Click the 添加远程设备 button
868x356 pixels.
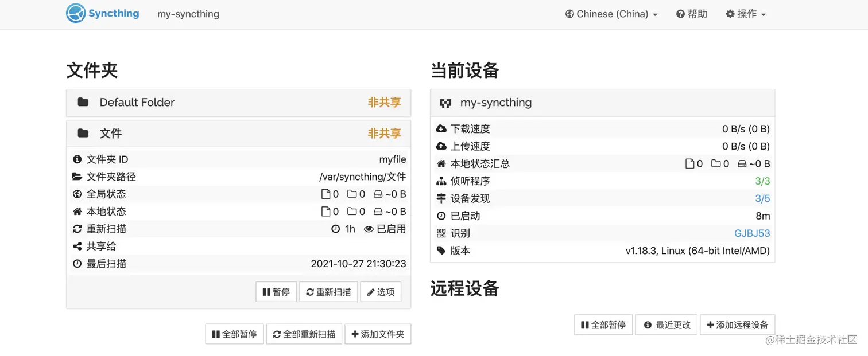(x=738, y=324)
